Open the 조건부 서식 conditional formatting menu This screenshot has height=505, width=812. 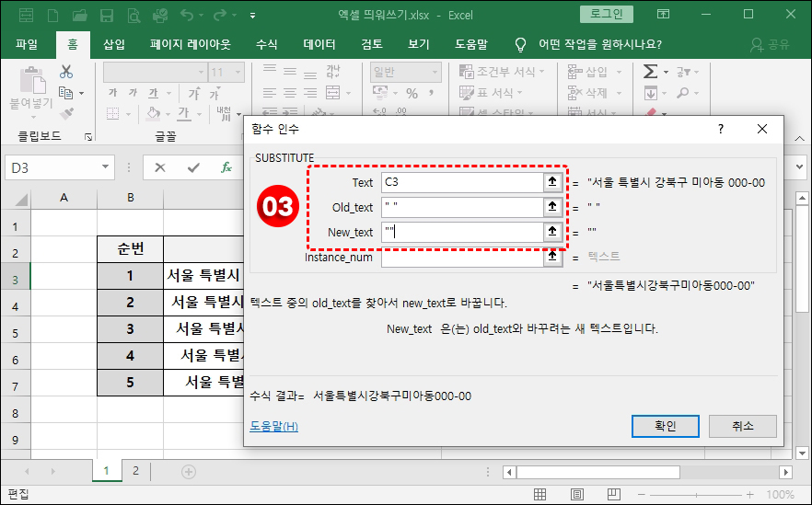pos(502,72)
